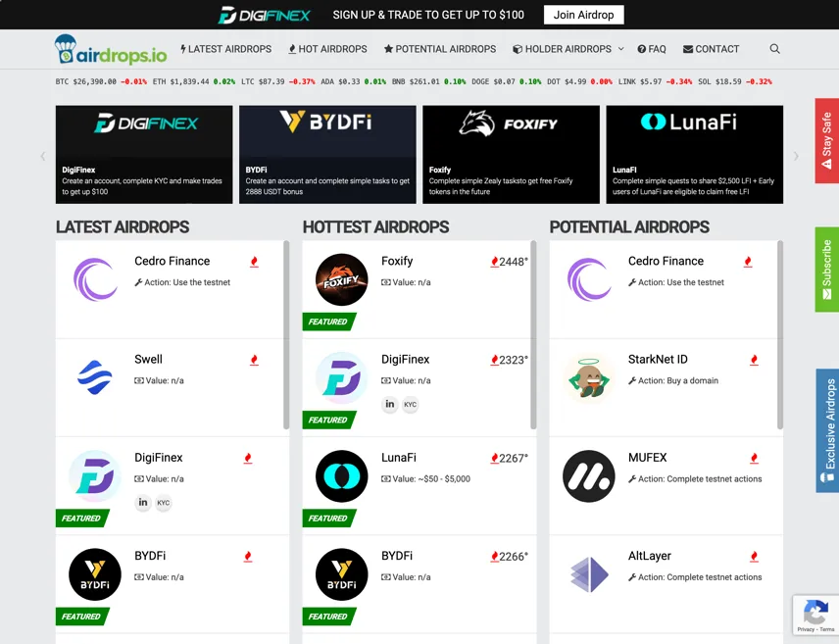Open AltLayer title link

[650, 556]
